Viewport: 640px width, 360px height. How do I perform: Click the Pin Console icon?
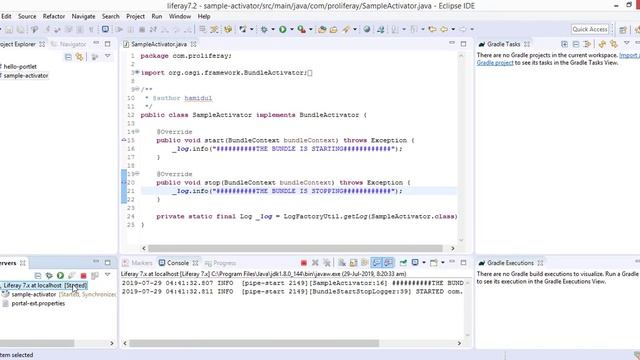click(x=403, y=263)
